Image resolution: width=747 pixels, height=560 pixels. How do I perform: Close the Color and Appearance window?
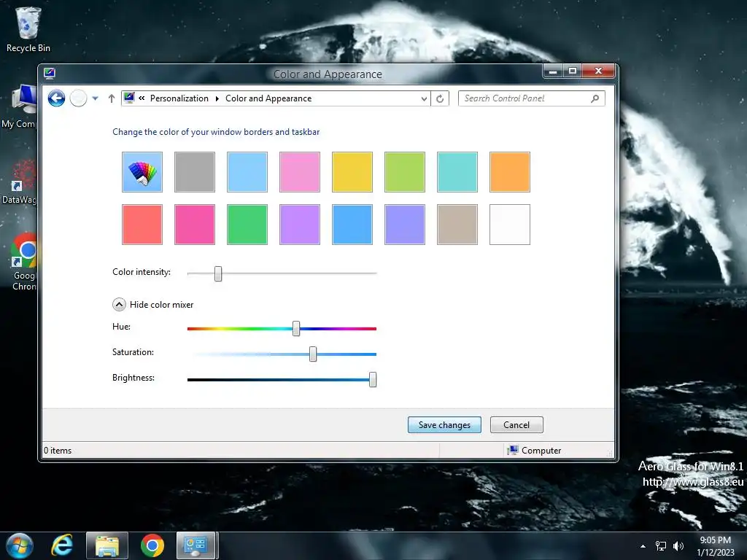(599, 71)
